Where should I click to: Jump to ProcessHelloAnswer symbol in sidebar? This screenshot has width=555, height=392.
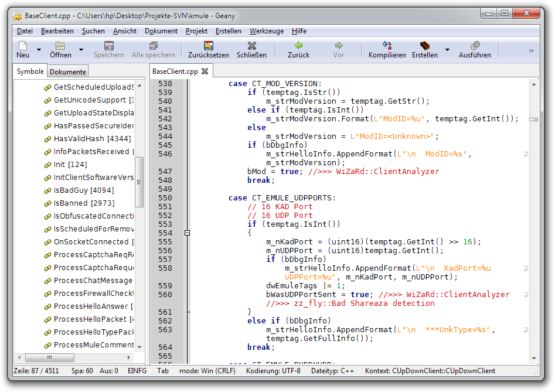pyautogui.click(x=91, y=306)
